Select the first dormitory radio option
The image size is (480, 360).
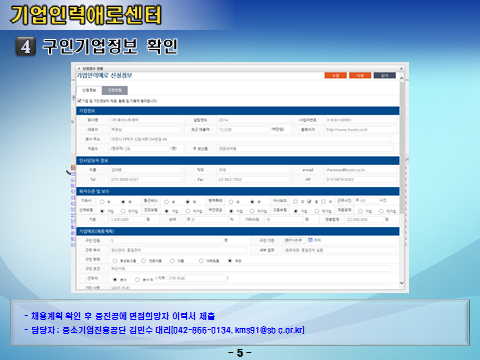pyautogui.click(x=102, y=202)
